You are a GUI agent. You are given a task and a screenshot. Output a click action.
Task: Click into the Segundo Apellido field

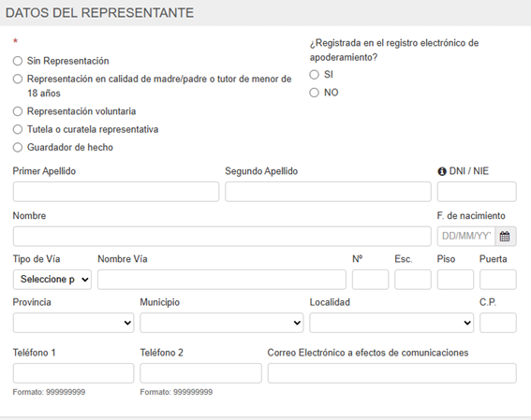328,192
